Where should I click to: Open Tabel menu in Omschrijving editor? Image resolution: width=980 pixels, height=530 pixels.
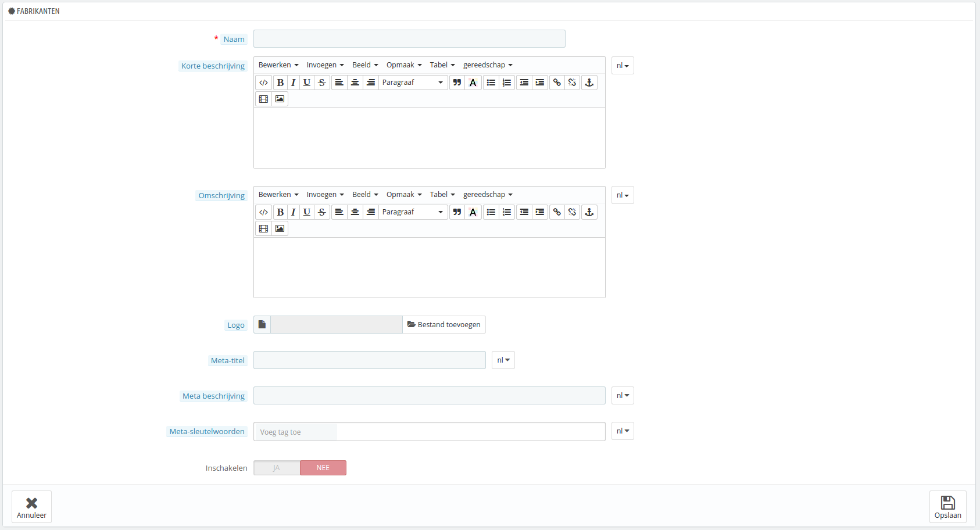pos(442,195)
